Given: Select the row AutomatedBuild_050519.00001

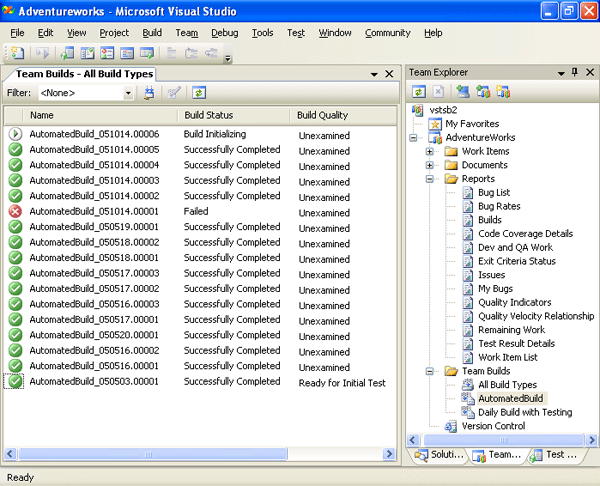Looking at the screenshot, I should tap(200, 227).
